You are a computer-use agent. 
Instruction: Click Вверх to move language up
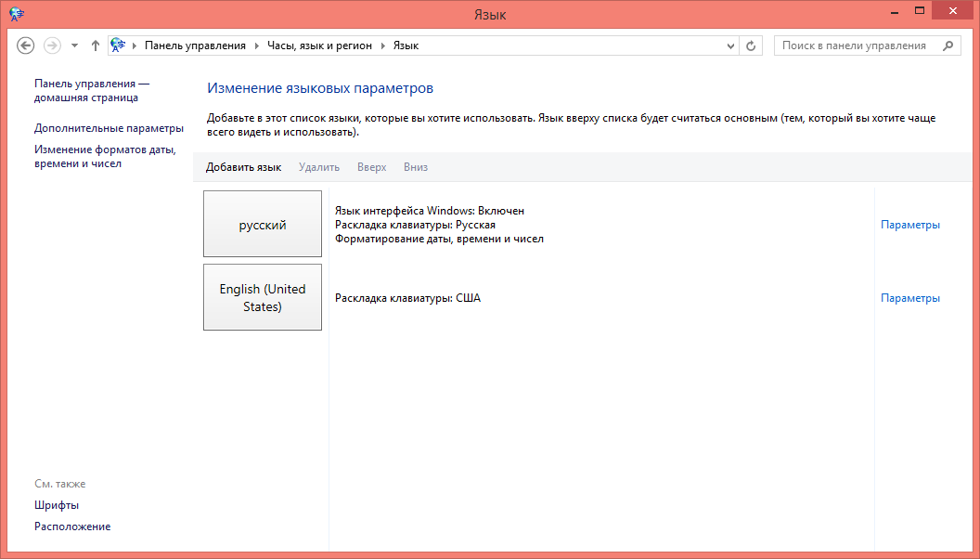pyautogui.click(x=372, y=167)
